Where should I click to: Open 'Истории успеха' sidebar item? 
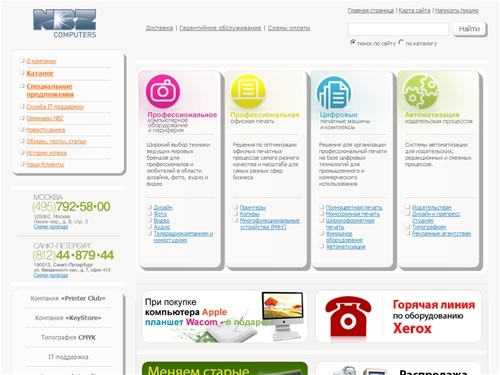(46, 153)
